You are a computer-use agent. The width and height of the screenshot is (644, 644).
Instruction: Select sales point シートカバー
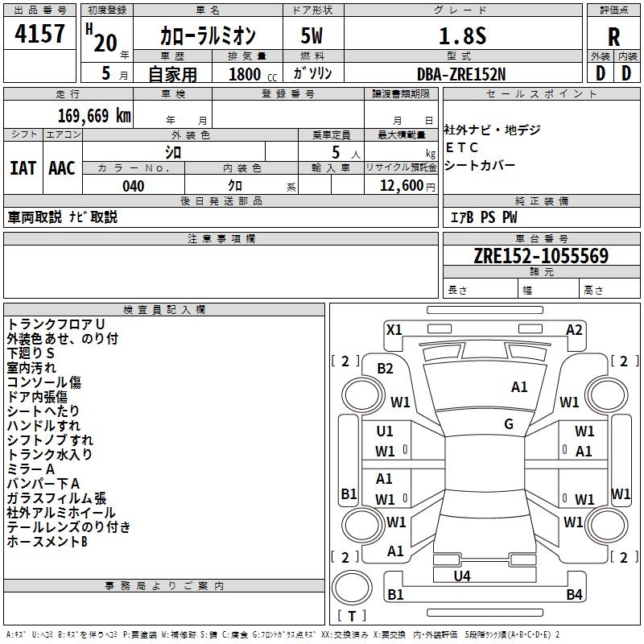480,165
